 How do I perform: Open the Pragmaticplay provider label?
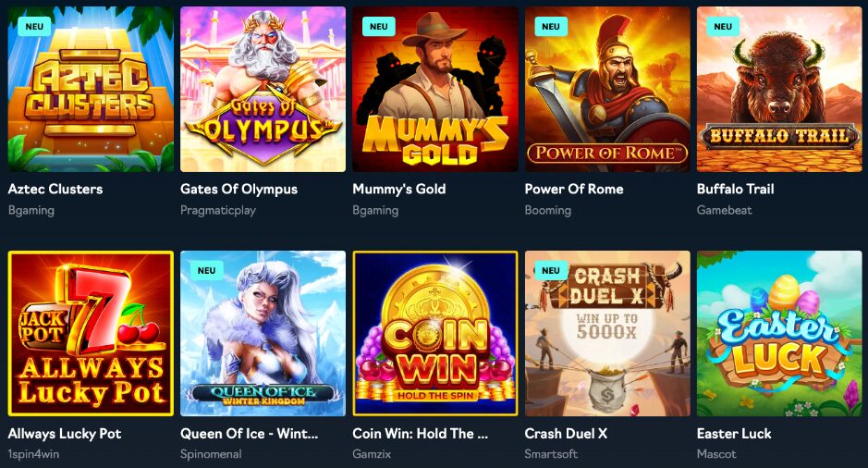[218, 211]
